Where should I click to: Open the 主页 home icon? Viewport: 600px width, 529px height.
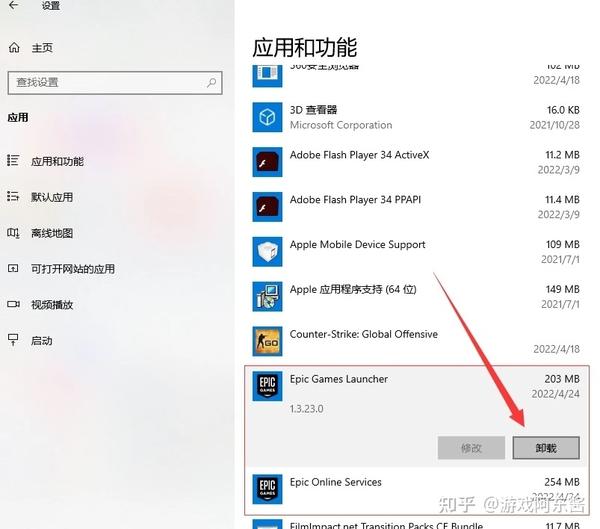(14, 48)
